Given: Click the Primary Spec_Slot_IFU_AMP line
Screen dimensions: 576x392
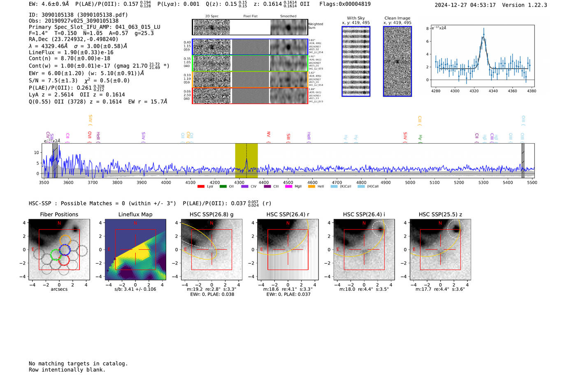Looking at the screenshot, I should (x=95, y=27).
